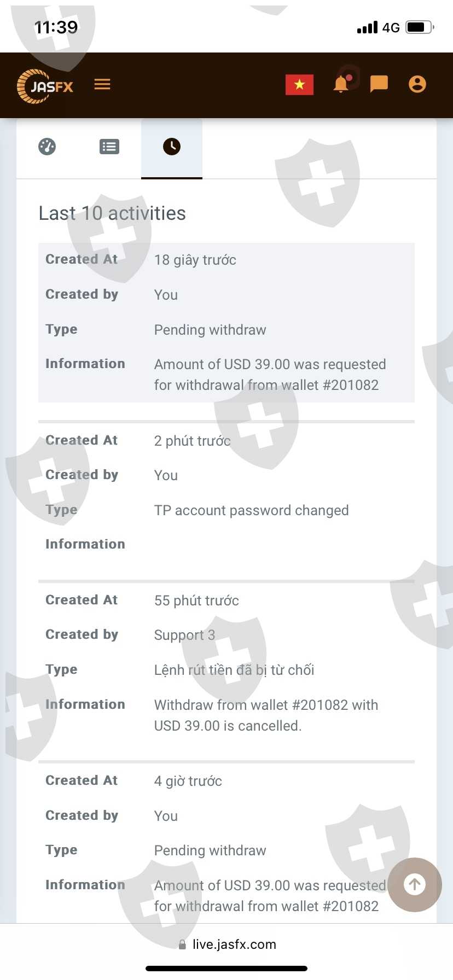Switch to the list view tab
Image resolution: width=453 pixels, height=980 pixels.
pos(109,147)
